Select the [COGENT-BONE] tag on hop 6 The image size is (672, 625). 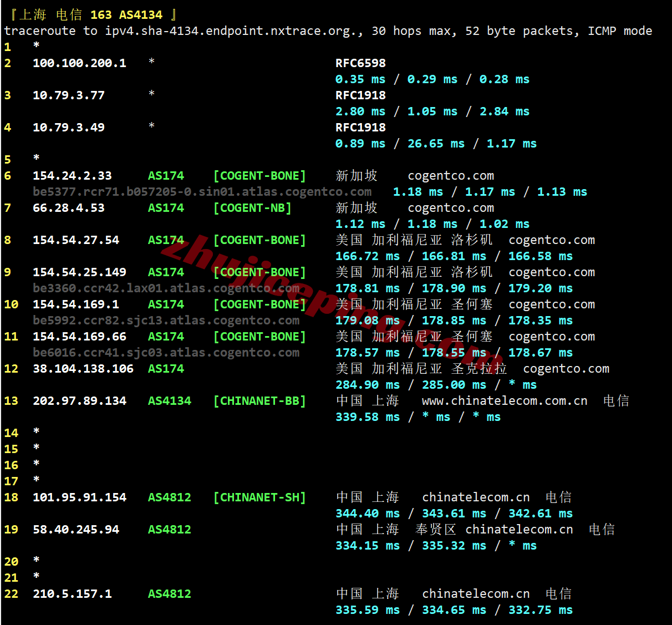259,175
